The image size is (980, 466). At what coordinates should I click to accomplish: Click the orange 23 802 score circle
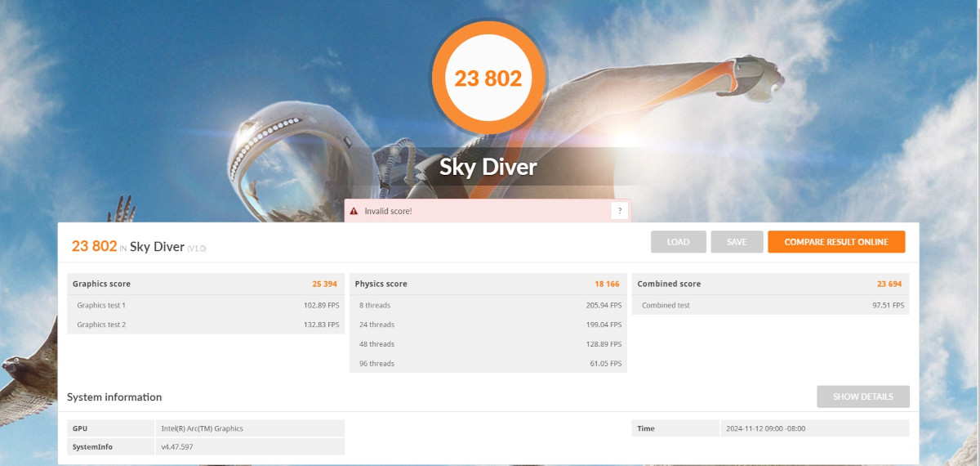488,78
